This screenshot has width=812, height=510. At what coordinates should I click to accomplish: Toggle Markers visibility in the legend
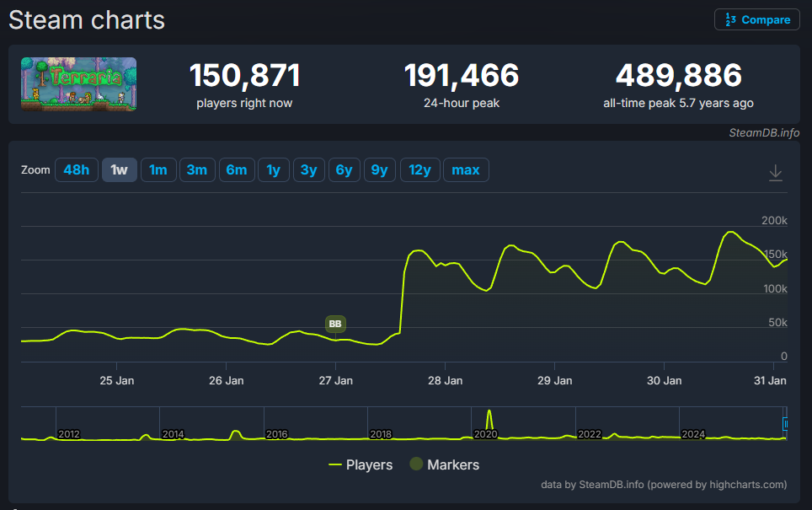pos(444,464)
